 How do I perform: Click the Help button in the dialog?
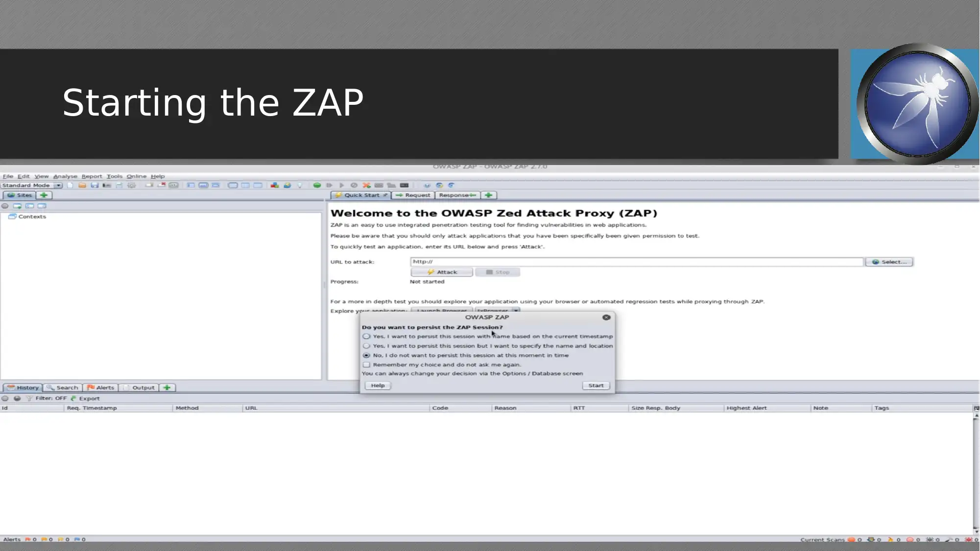coord(378,385)
